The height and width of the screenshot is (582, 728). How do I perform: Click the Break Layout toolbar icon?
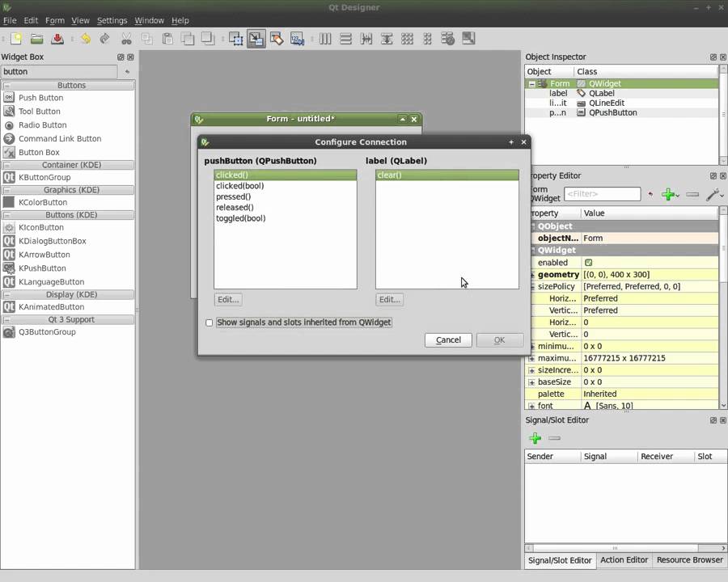click(x=448, y=39)
